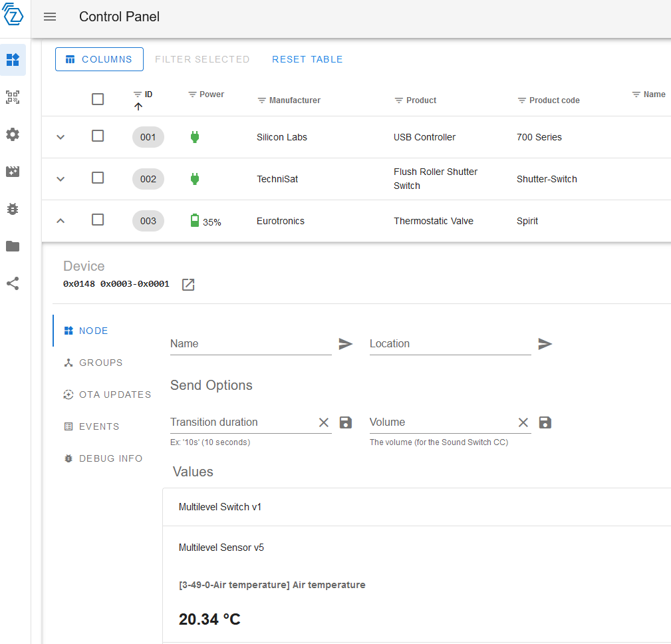Open the hamburger navigation menu

click(50, 17)
